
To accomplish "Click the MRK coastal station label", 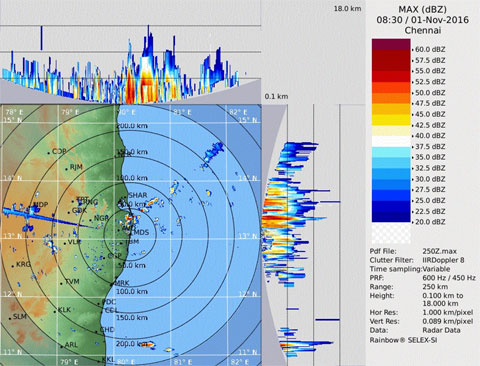I will pos(122,283).
